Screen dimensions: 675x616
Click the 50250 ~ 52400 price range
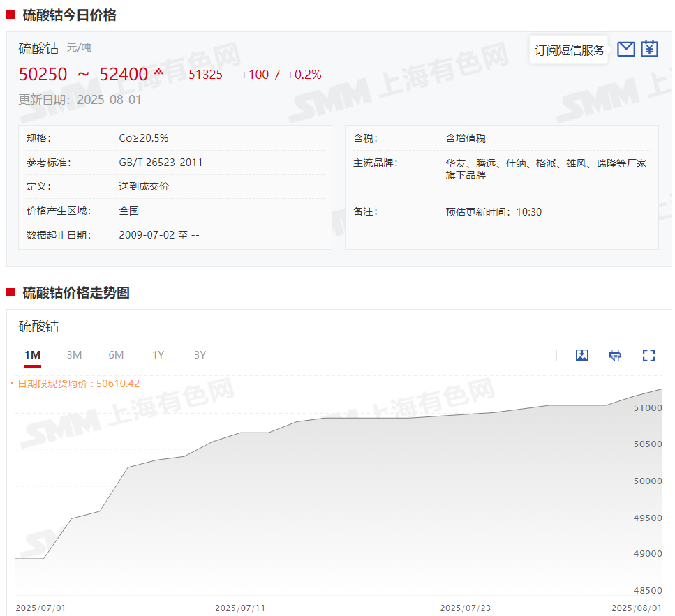(x=83, y=75)
